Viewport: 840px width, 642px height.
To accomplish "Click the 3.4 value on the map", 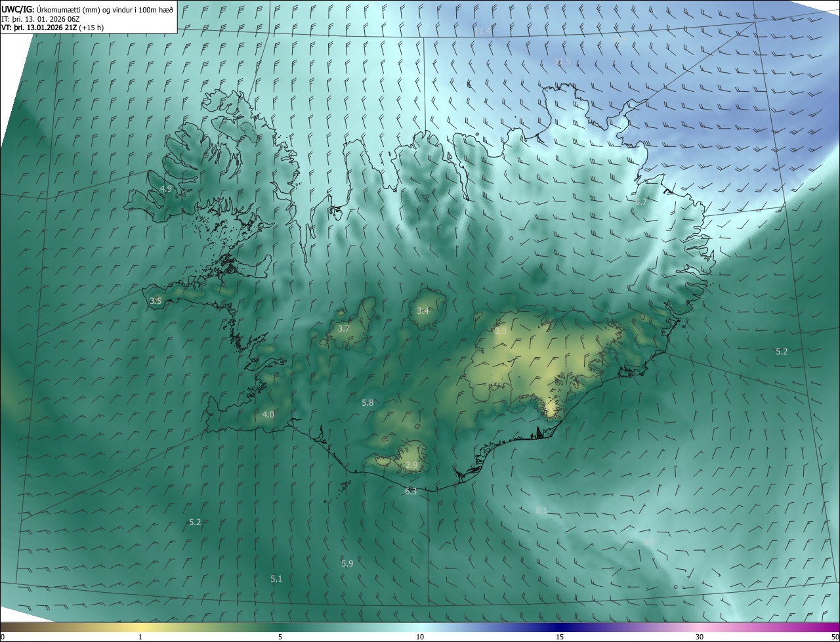I will click(423, 310).
